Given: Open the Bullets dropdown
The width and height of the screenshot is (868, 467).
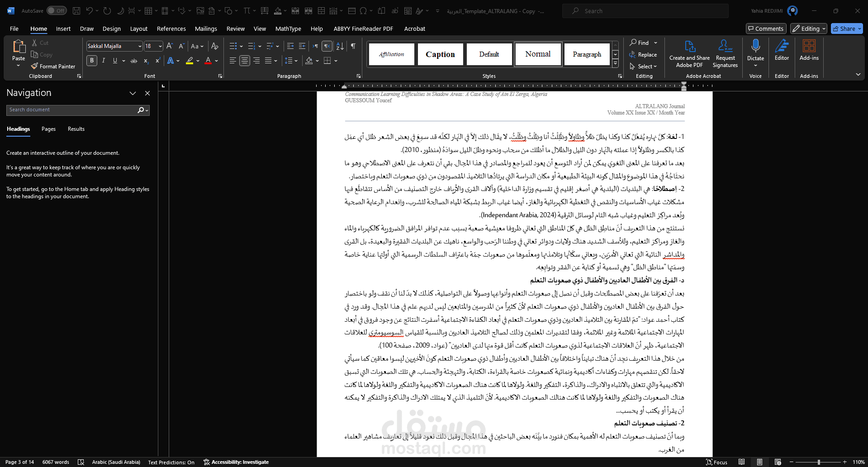Looking at the screenshot, I should click(x=241, y=46).
